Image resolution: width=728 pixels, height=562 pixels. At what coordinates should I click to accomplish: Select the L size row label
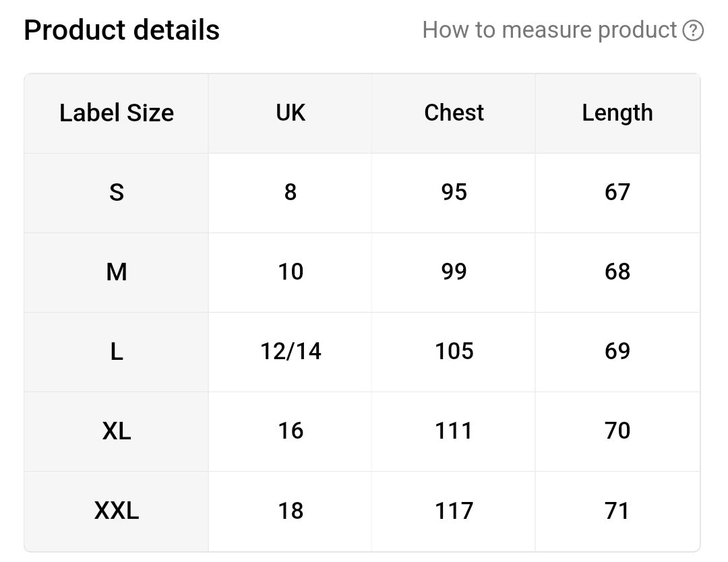click(117, 352)
